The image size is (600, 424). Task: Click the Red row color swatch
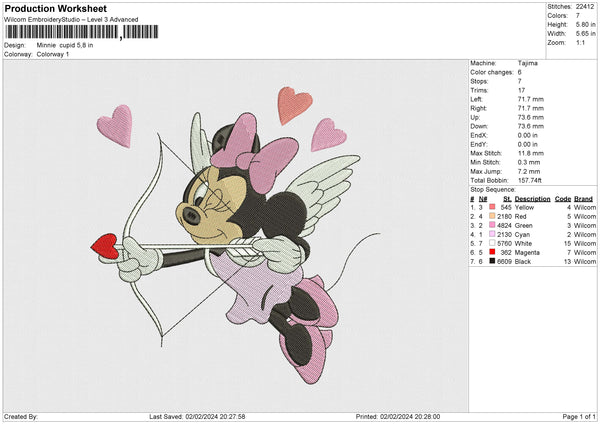click(492, 216)
